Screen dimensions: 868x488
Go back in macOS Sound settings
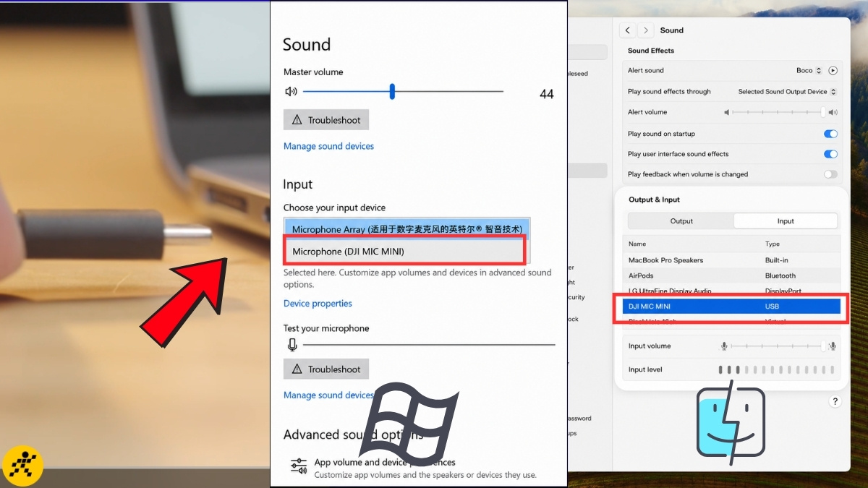click(x=628, y=30)
